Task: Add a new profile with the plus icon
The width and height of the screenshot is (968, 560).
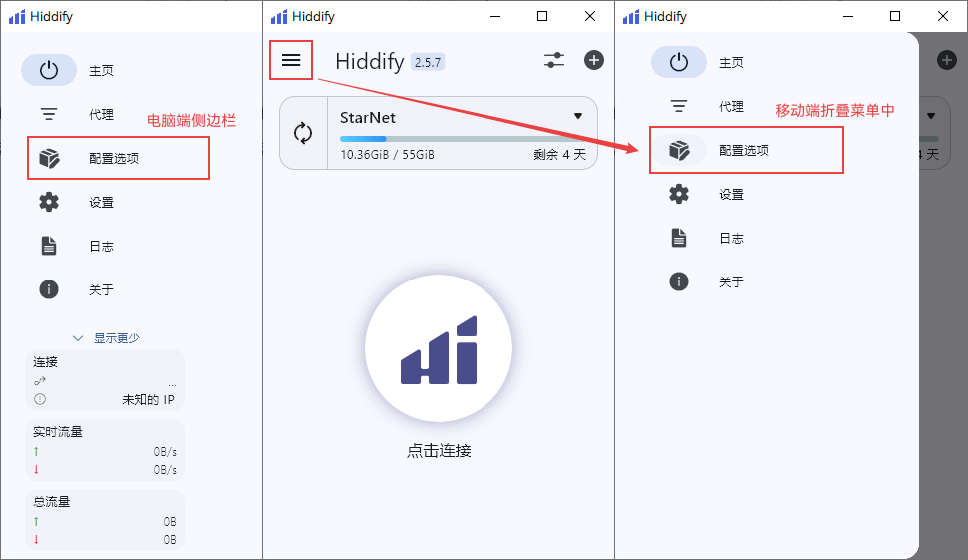Action: [594, 60]
